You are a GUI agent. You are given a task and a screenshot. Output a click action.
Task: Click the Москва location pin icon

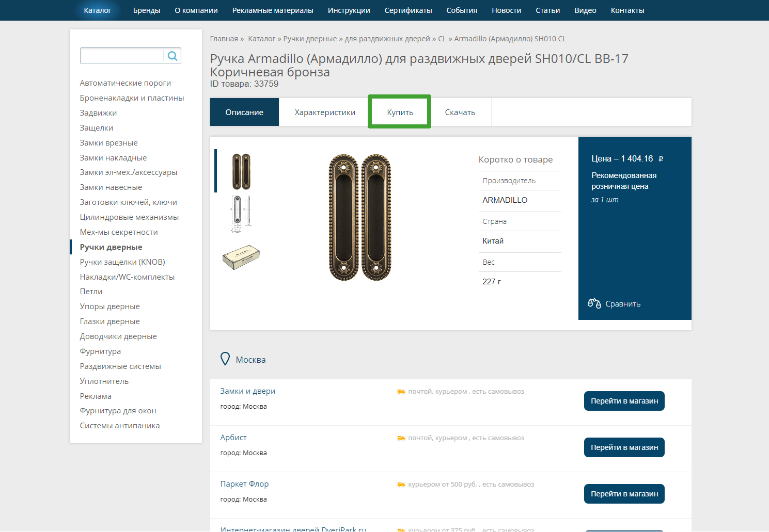pyautogui.click(x=225, y=359)
